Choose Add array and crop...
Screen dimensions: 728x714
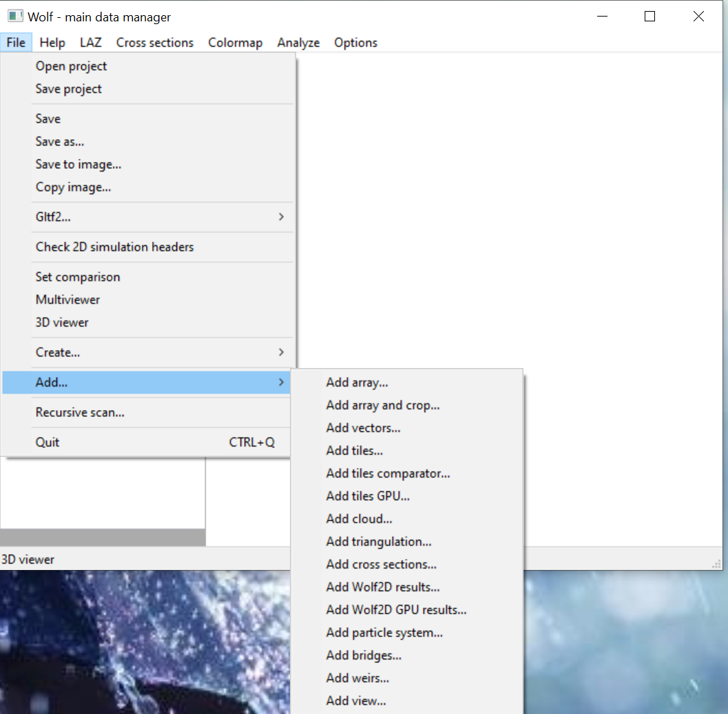pyautogui.click(x=383, y=405)
